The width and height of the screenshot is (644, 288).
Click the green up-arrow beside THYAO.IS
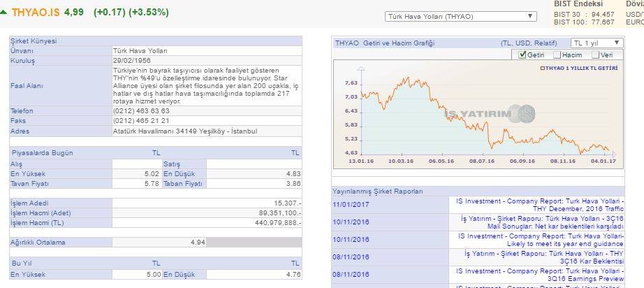tap(3, 13)
